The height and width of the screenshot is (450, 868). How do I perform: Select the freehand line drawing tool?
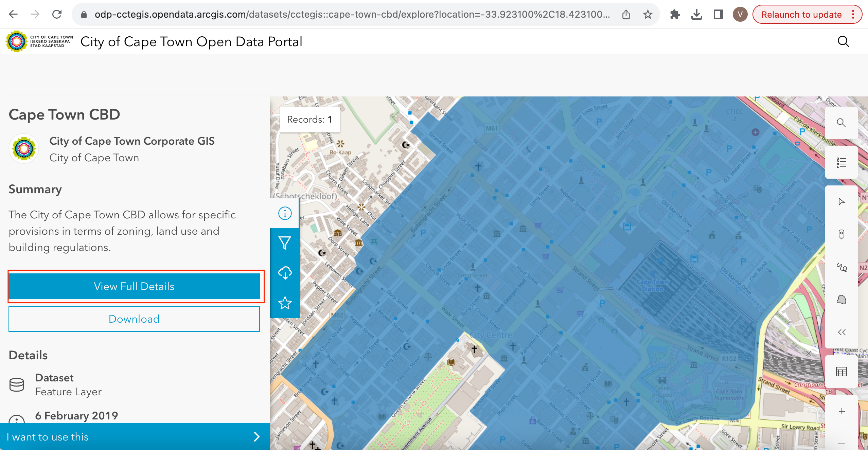[841, 267]
